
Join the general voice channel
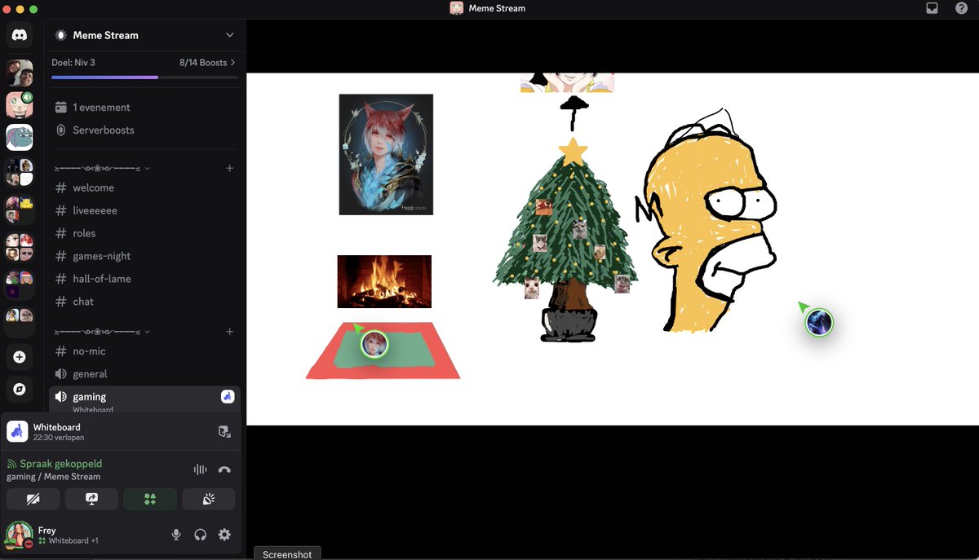coord(145,374)
